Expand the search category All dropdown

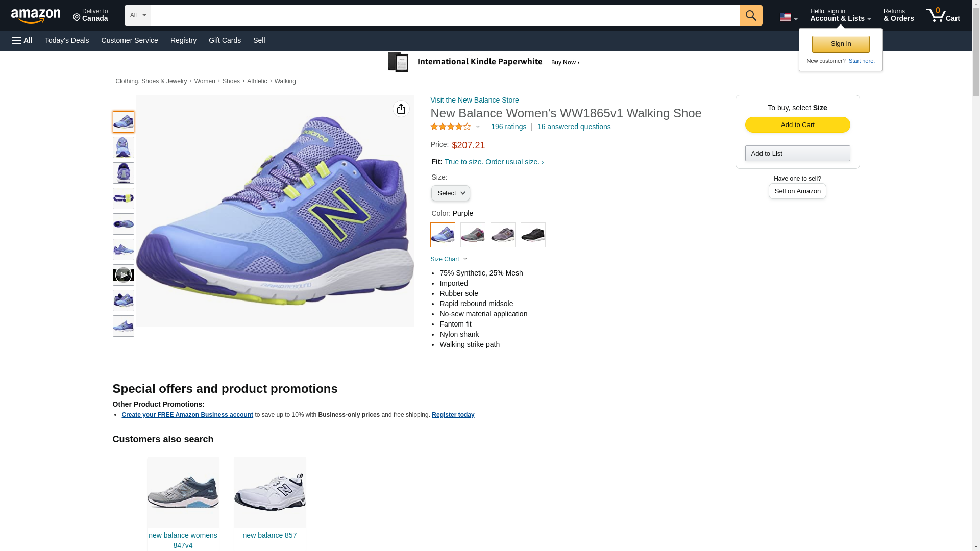(x=137, y=15)
